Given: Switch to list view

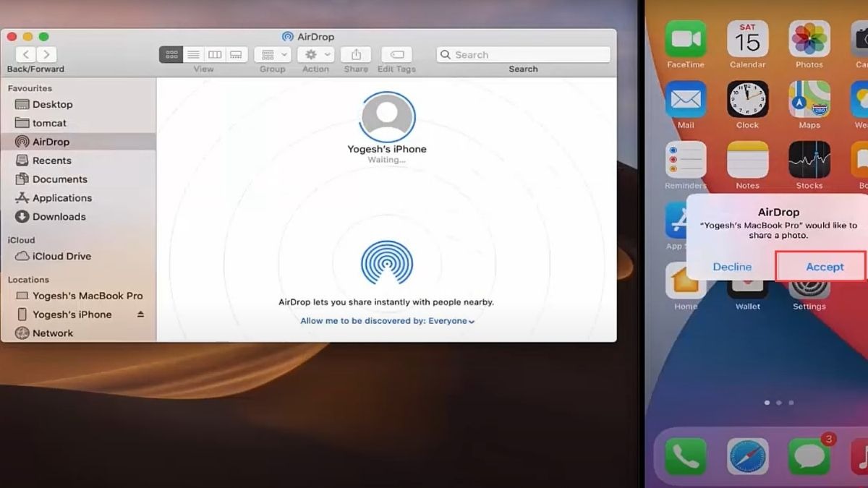Looking at the screenshot, I should (x=193, y=54).
